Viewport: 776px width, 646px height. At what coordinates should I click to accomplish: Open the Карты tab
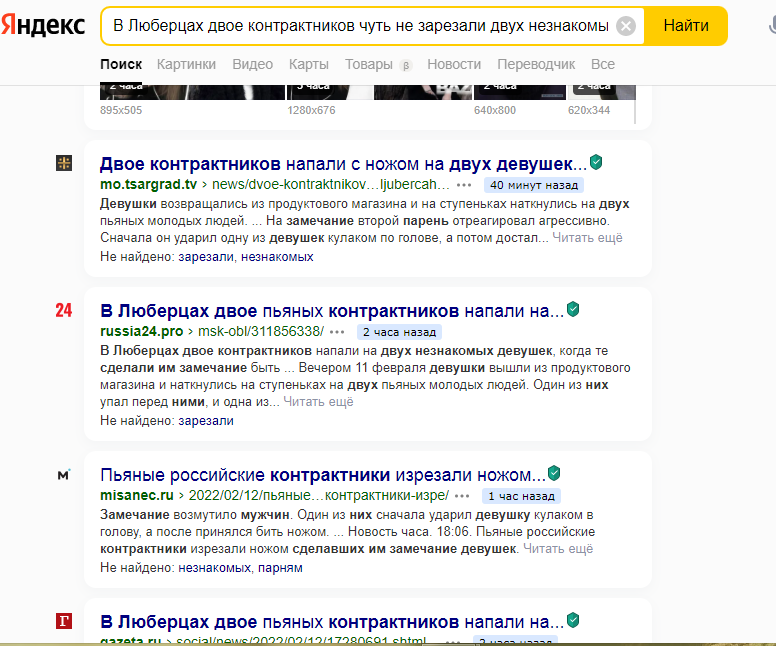(309, 64)
